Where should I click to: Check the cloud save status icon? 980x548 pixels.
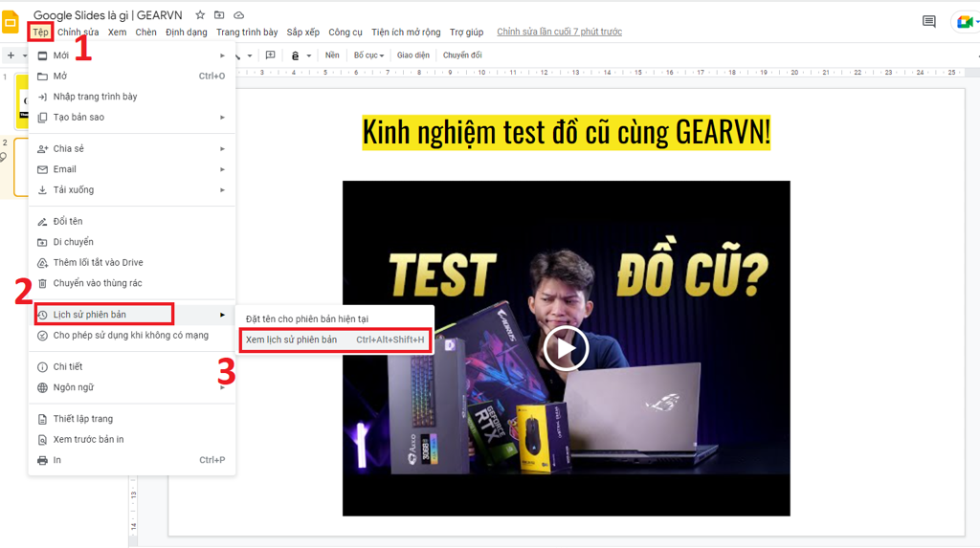(x=238, y=15)
